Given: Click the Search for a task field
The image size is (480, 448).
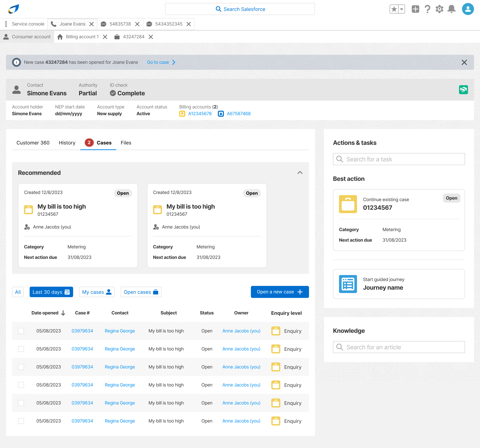Looking at the screenshot, I should tap(399, 159).
